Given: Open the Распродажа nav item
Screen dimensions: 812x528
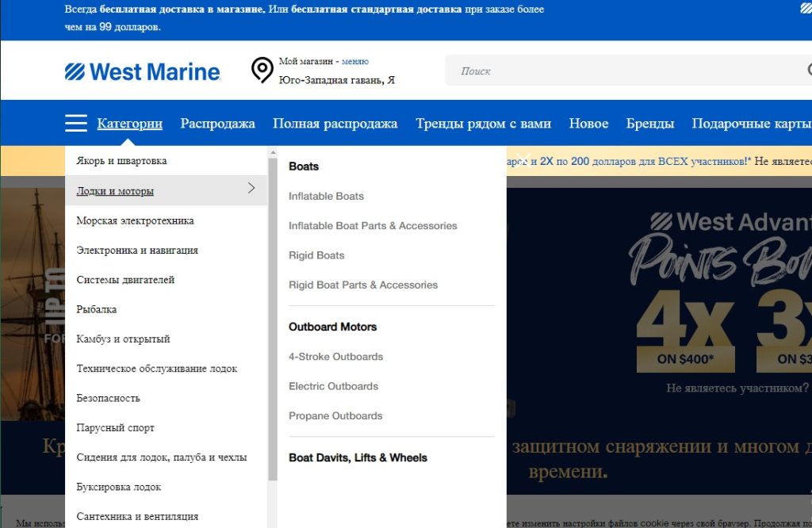Looking at the screenshot, I should (x=217, y=123).
